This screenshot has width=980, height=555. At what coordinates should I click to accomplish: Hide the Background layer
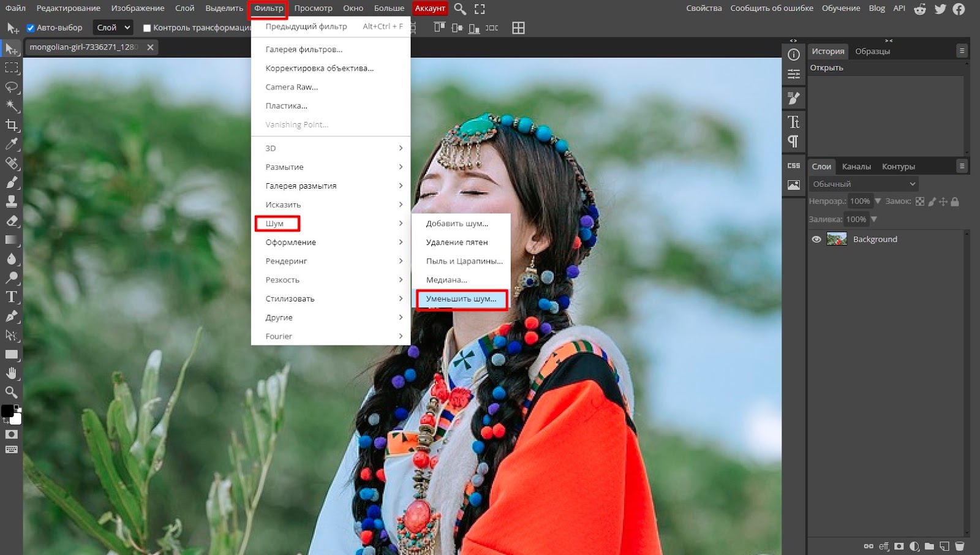click(816, 239)
